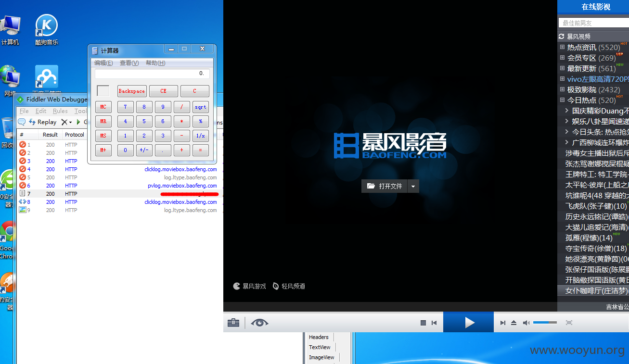The image size is (629, 364).
Task: Expand the 娱乐八卦星闻速递 subitem arrow
Action: (567, 121)
